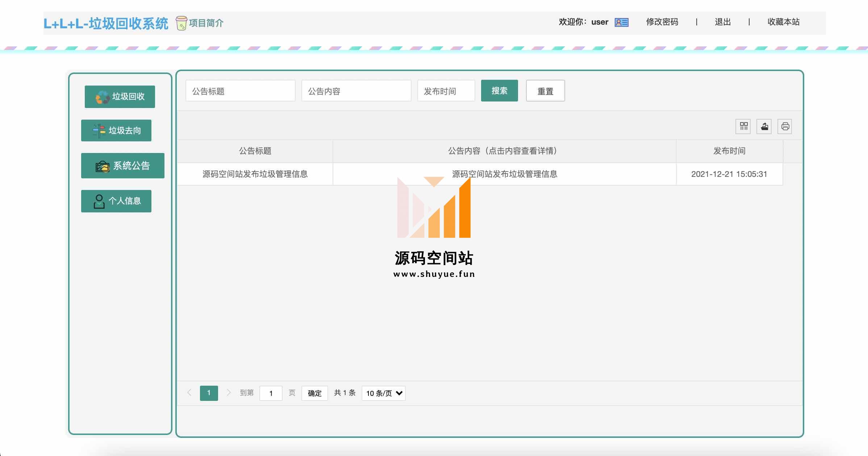Click the page number jump input
Image resolution: width=868 pixels, height=456 pixels.
coord(271,393)
